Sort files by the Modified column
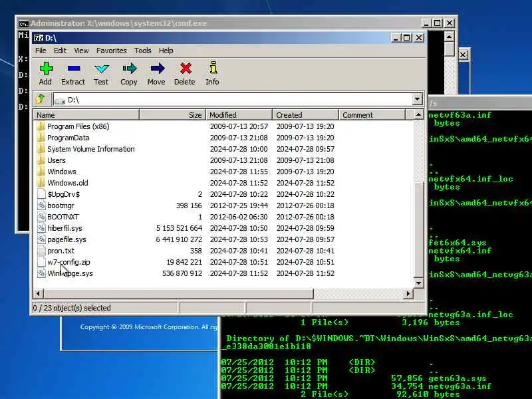The height and width of the screenshot is (399, 532). pyautogui.click(x=239, y=114)
